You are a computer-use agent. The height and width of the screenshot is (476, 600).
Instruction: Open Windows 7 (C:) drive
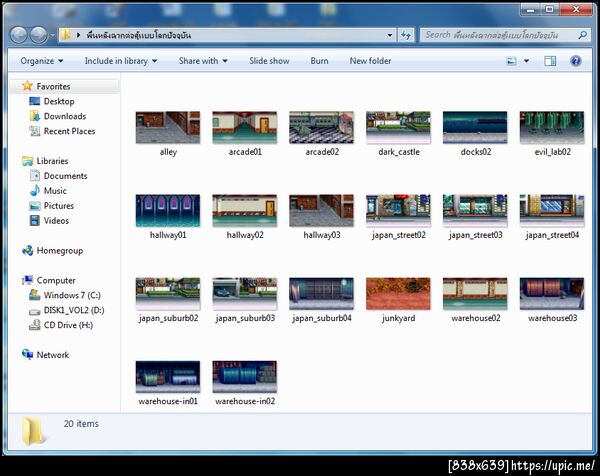(72, 295)
